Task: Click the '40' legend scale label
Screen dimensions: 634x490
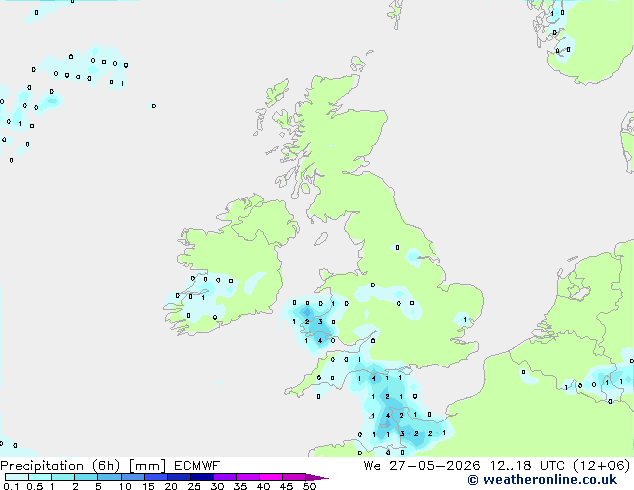Action: [263, 486]
